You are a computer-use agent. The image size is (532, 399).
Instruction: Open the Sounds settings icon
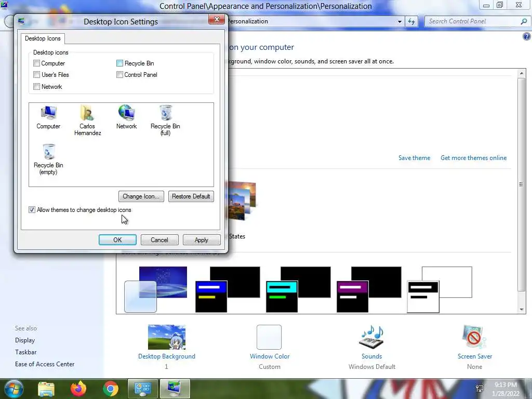pos(371,337)
